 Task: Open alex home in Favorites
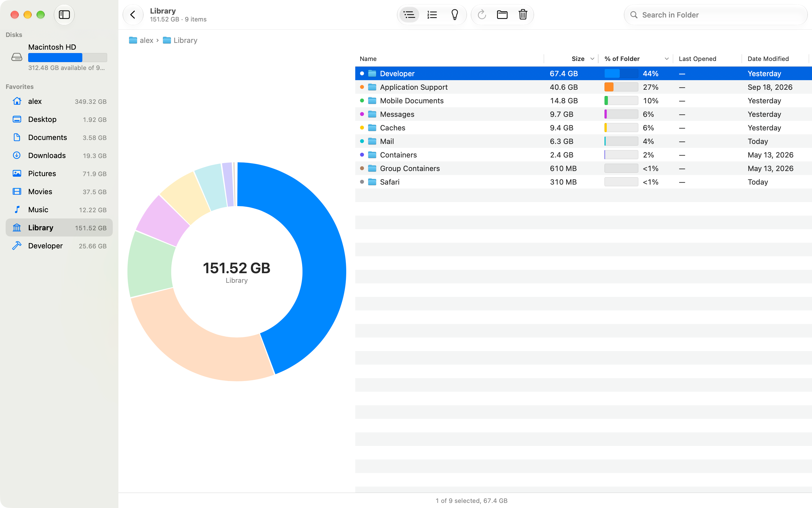59,102
